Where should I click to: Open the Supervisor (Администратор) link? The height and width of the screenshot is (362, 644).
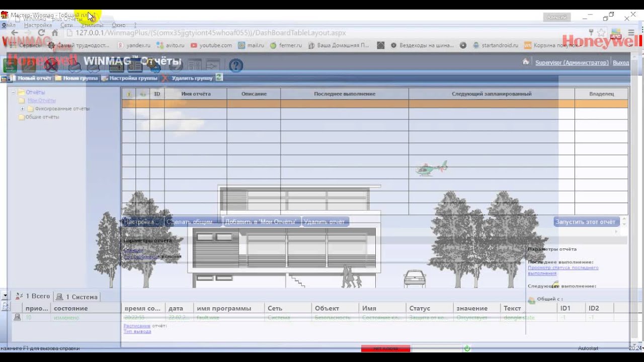(572, 63)
